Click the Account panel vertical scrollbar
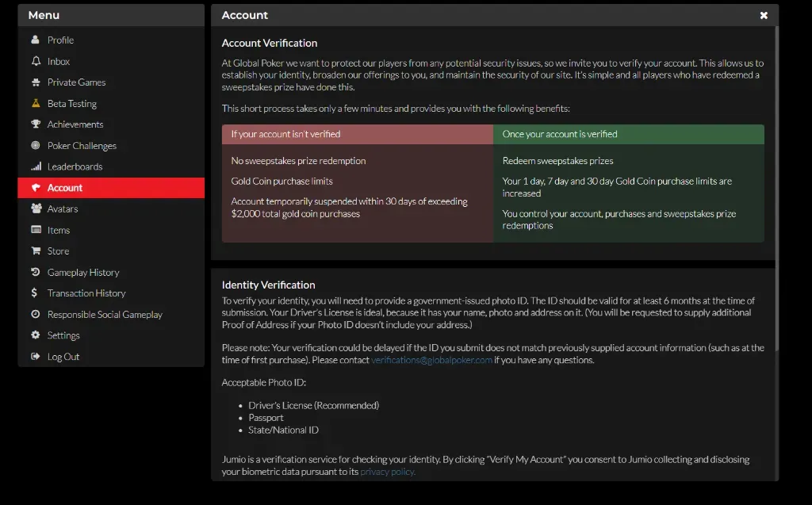The image size is (812, 505). click(x=777, y=189)
